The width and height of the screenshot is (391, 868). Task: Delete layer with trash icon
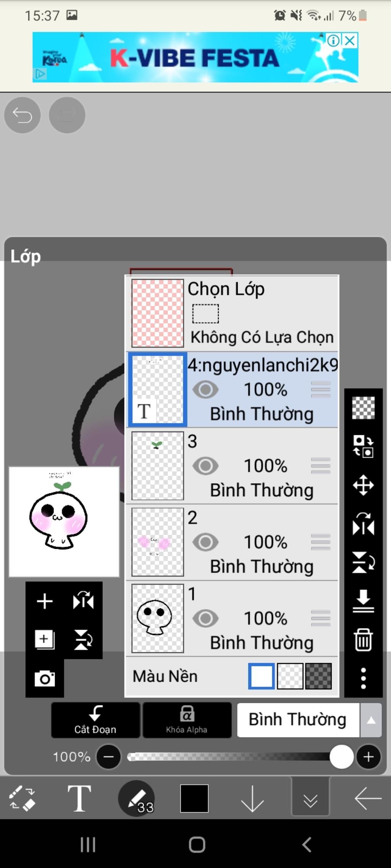[x=363, y=640]
